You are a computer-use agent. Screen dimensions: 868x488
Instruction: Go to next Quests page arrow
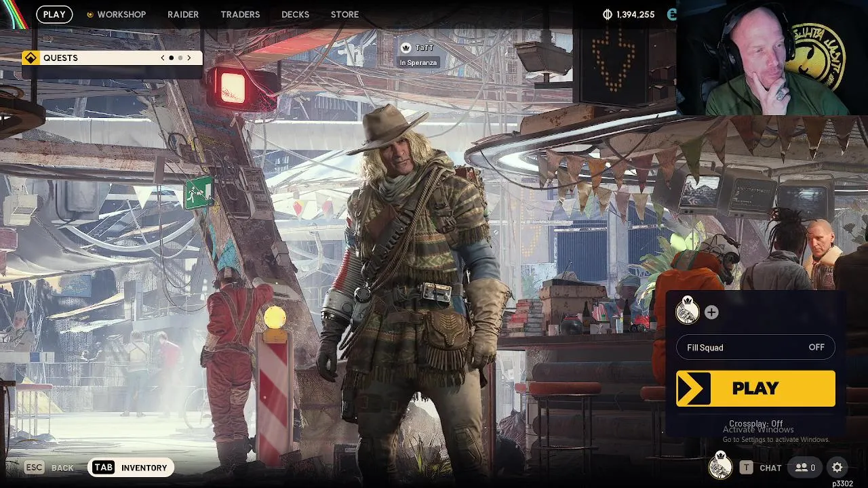[189, 58]
